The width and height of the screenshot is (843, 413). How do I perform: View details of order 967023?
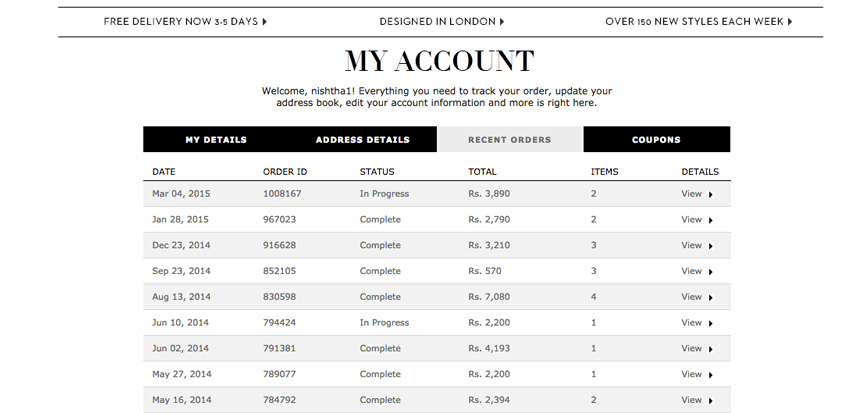tap(696, 219)
